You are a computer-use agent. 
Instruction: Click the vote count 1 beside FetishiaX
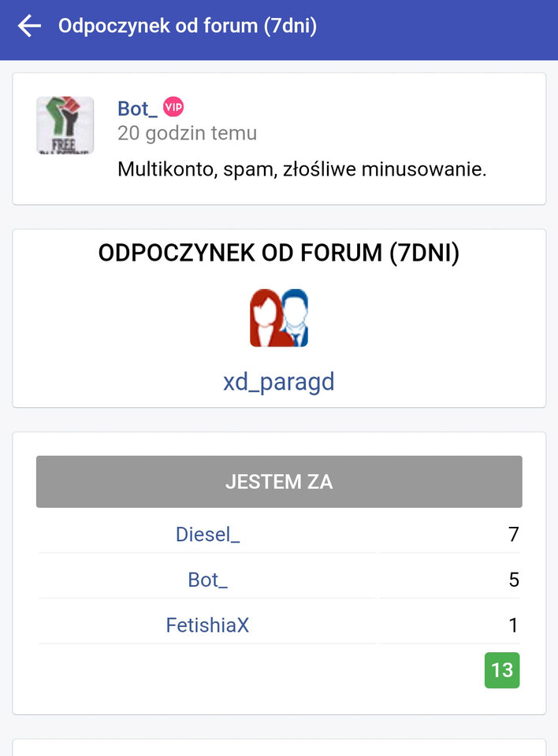tap(514, 625)
